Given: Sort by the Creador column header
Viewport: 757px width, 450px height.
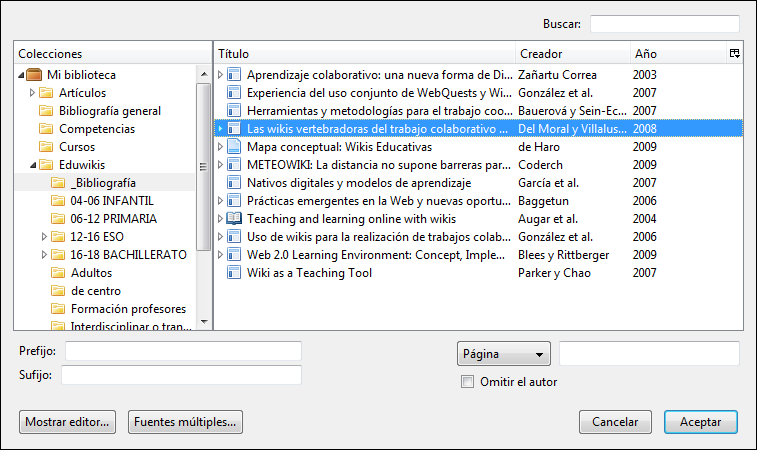Looking at the screenshot, I should point(573,54).
